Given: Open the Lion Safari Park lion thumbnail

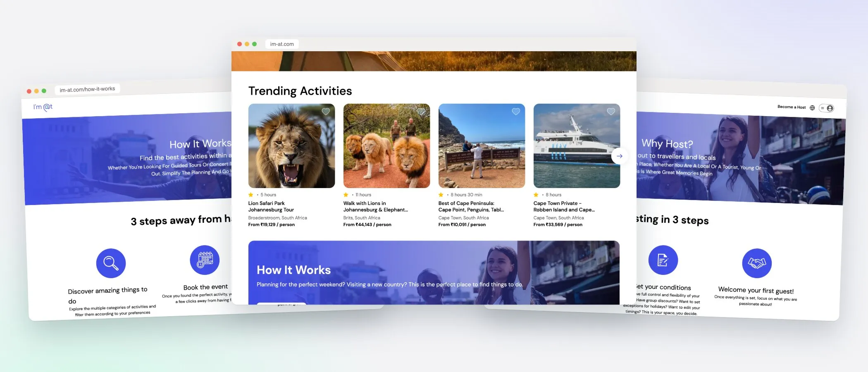Looking at the screenshot, I should [x=291, y=146].
